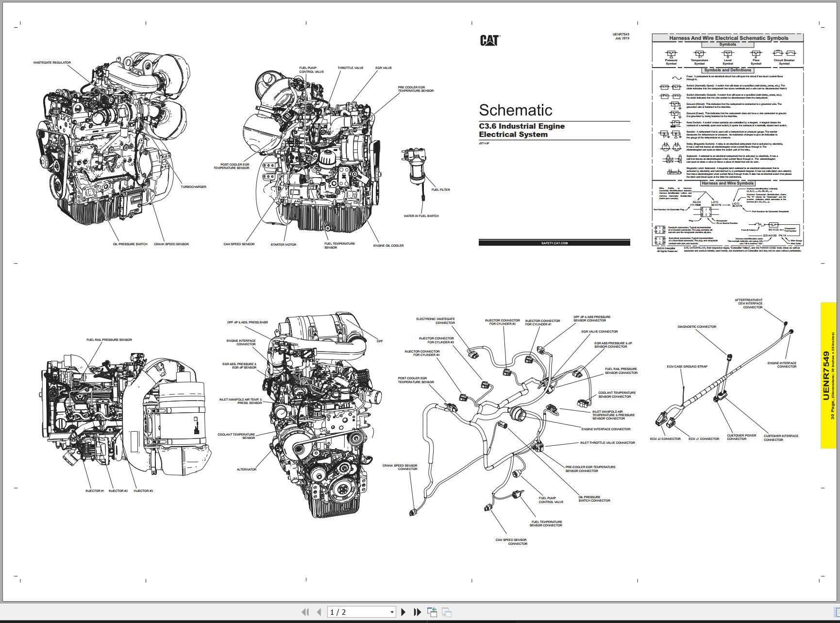Click the 'FUEL FILTER' label

[441, 190]
